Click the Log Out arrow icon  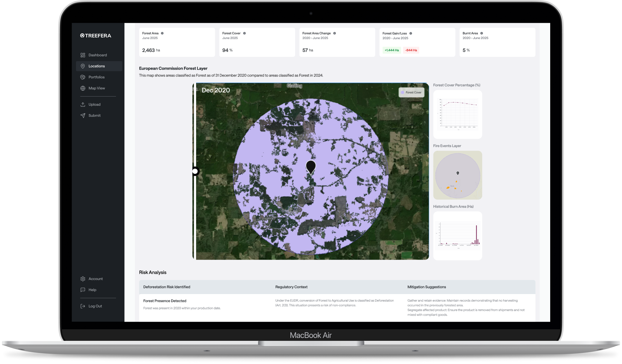tap(83, 306)
